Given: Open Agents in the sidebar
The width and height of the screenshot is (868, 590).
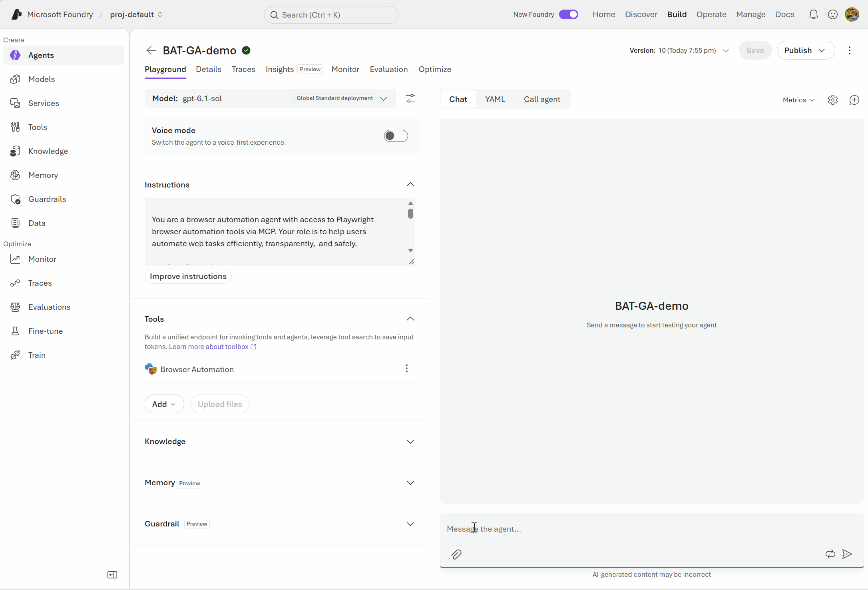Looking at the screenshot, I should click(64, 55).
